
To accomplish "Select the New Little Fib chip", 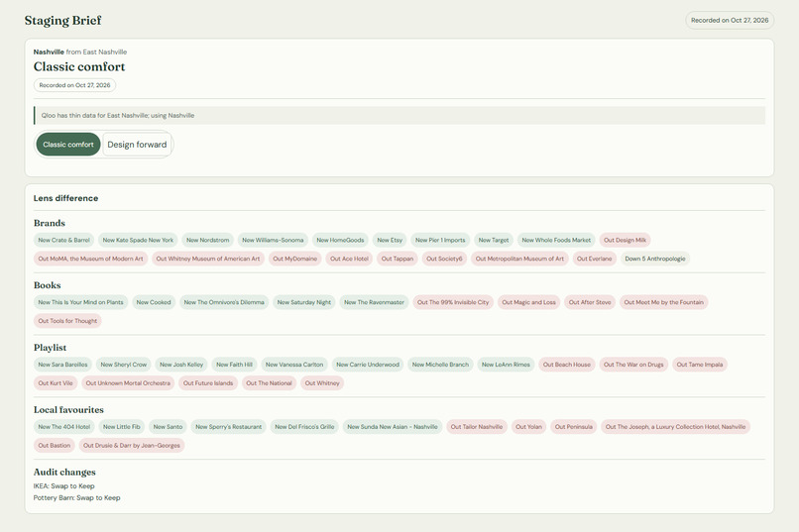I will tap(121, 427).
